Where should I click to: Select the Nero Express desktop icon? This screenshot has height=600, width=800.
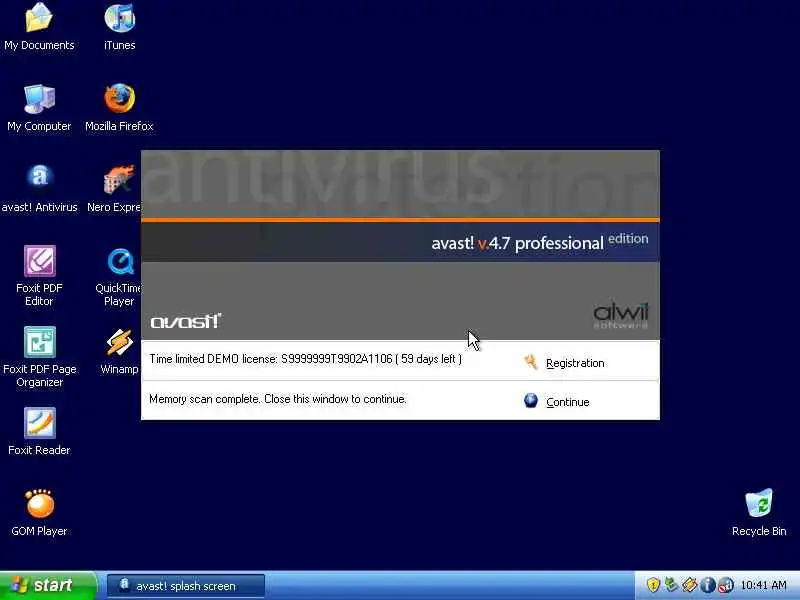(x=114, y=189)
